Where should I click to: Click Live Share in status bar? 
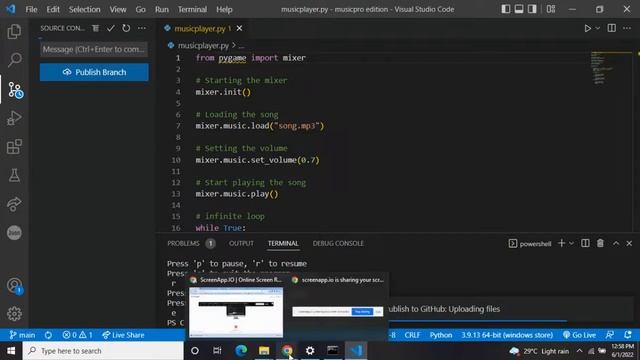pyautogui.click(x=123, y=335)
